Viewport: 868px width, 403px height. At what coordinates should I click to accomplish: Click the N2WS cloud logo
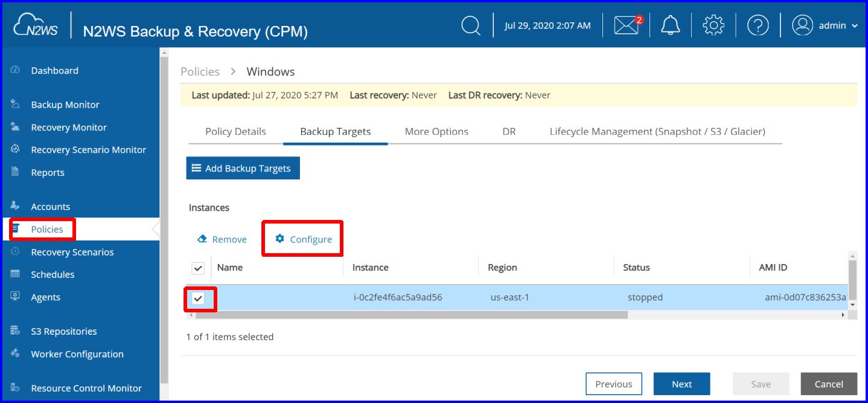click(x=36, y=24)
